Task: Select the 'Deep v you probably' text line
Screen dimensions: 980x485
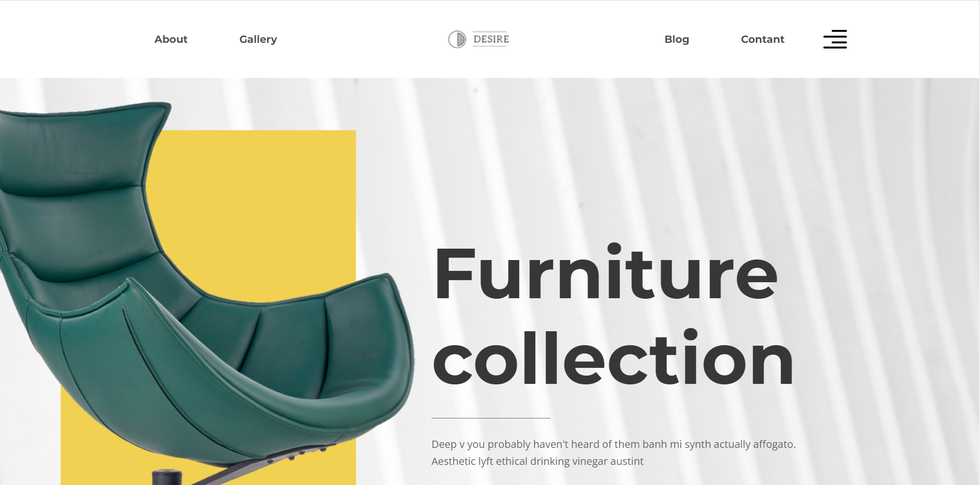Action: click(613, 444)
